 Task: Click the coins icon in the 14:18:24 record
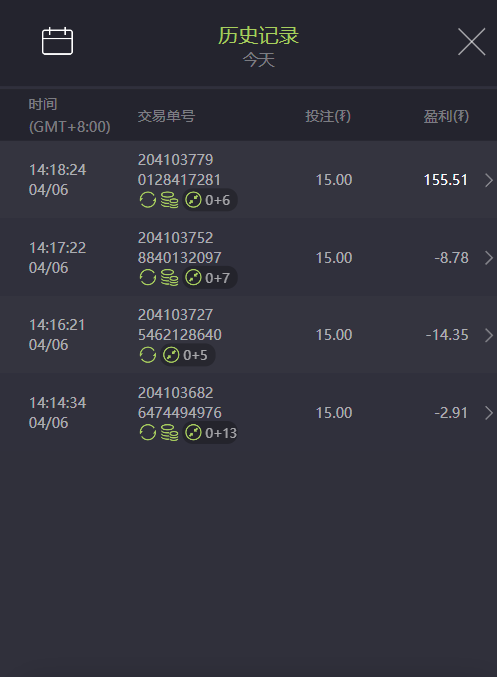tap(169, 200)
